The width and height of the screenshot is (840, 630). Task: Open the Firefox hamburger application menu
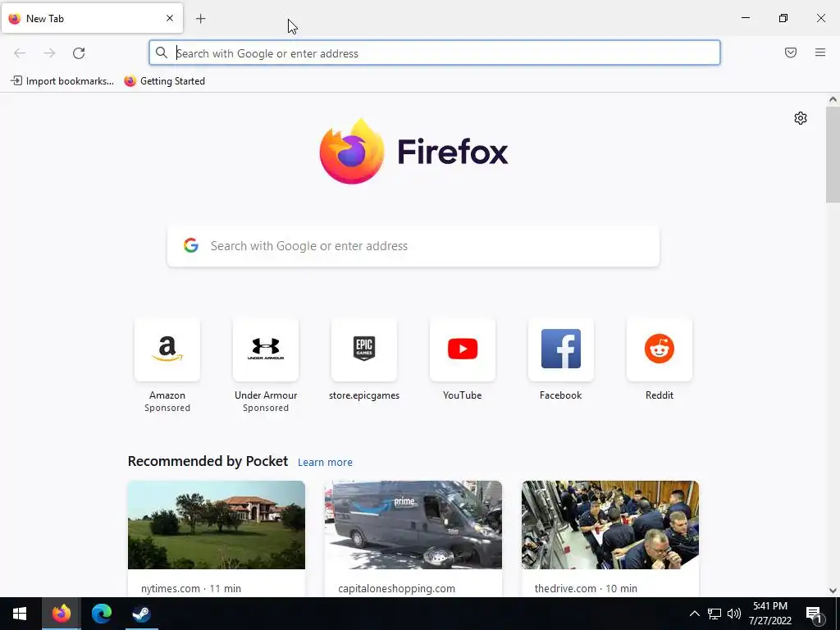coord(820,52)
